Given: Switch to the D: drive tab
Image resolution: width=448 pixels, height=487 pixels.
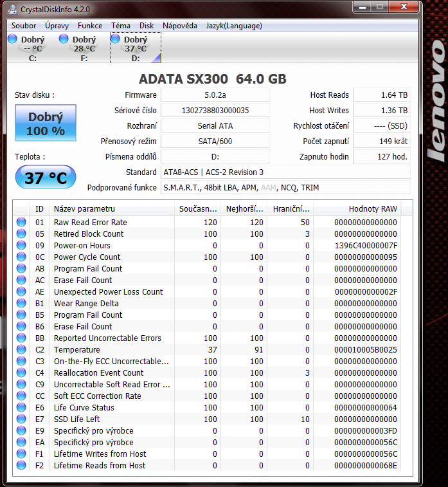Looking at the screenshot, I should click(135, 48).
